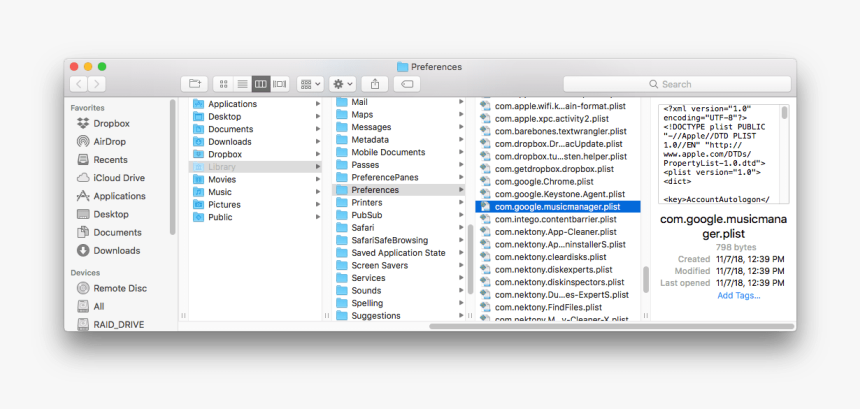This screenshot has width=860, height=409.
Task: Select Desktop folder in first column
Action: [256, 116]
